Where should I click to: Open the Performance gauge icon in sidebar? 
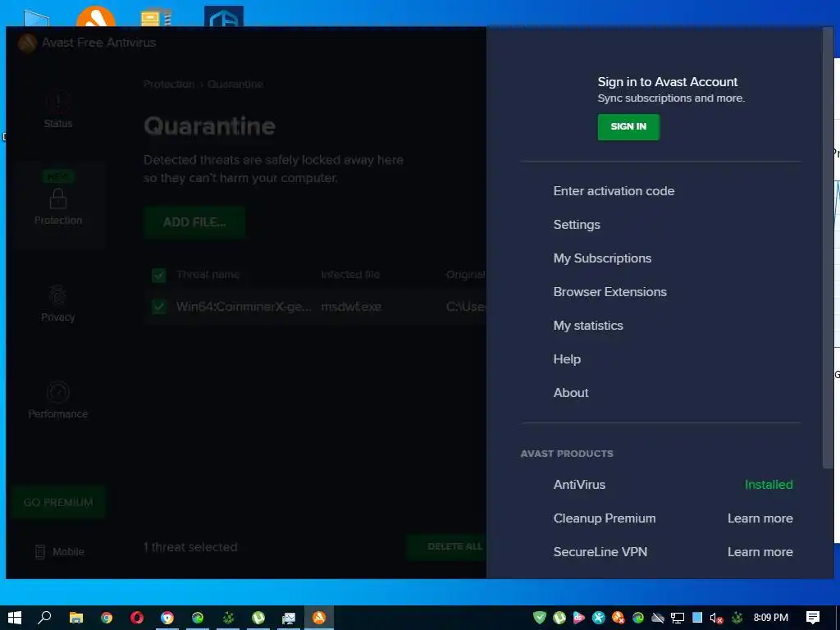pos(58,392)
